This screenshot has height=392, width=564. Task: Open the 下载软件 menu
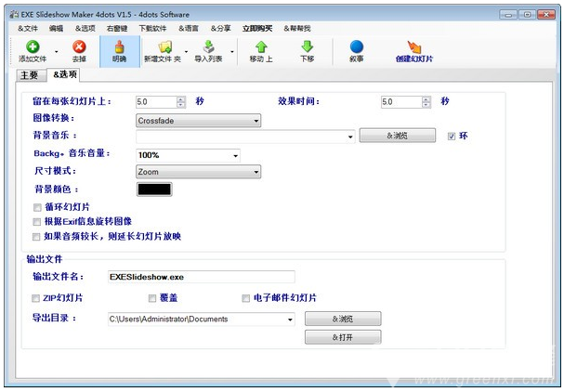point(152,29)
